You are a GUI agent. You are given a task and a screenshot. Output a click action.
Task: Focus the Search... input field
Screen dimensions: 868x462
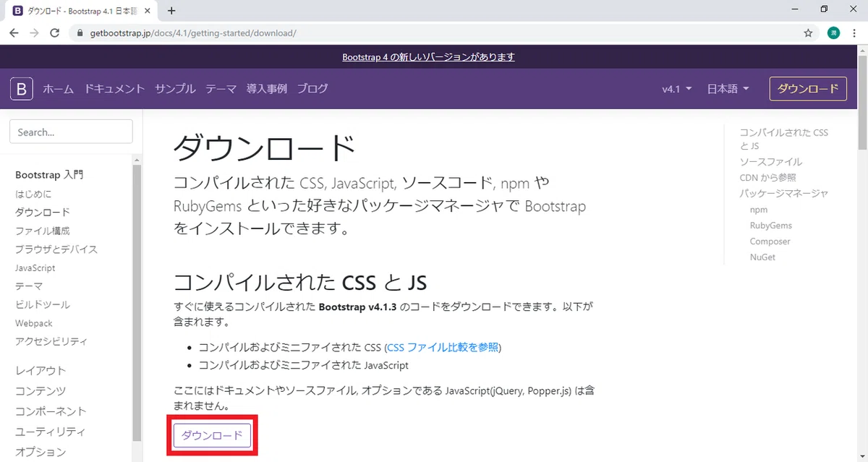point(71,132)
